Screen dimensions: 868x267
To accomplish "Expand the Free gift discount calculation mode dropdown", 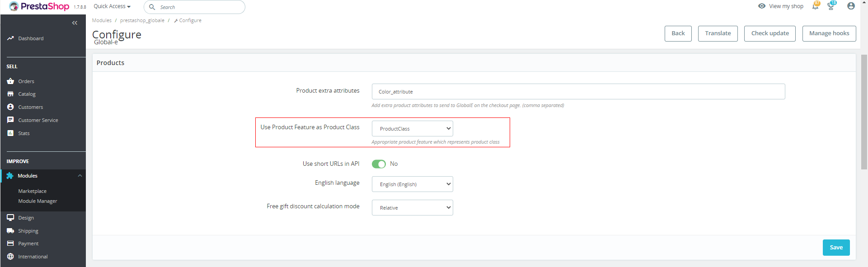I will pyautogui.click(x=412, y=208).
